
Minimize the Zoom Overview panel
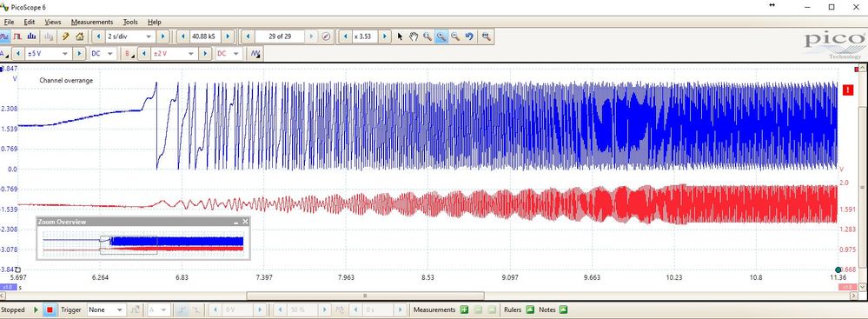[235, 222]
